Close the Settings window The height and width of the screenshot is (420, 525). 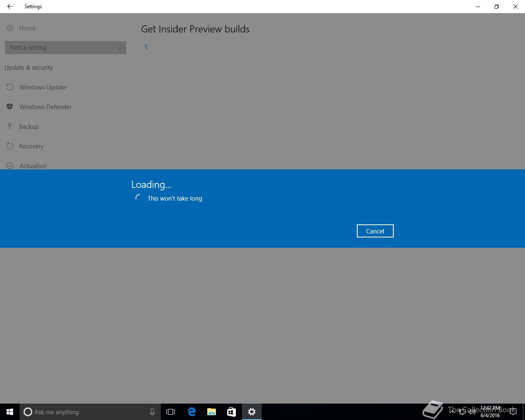[x=516, y=7]
